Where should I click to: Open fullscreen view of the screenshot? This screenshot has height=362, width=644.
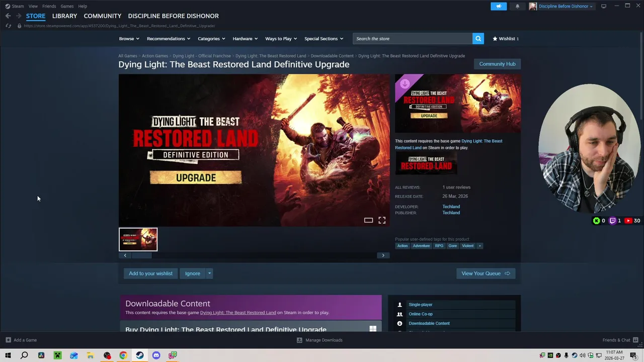(x=382, y=220)
